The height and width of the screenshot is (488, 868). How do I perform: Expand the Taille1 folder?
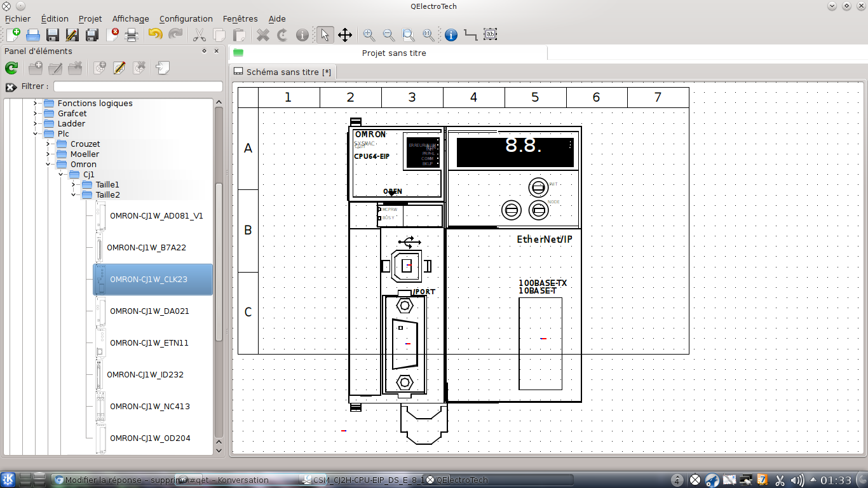(73, 184)
